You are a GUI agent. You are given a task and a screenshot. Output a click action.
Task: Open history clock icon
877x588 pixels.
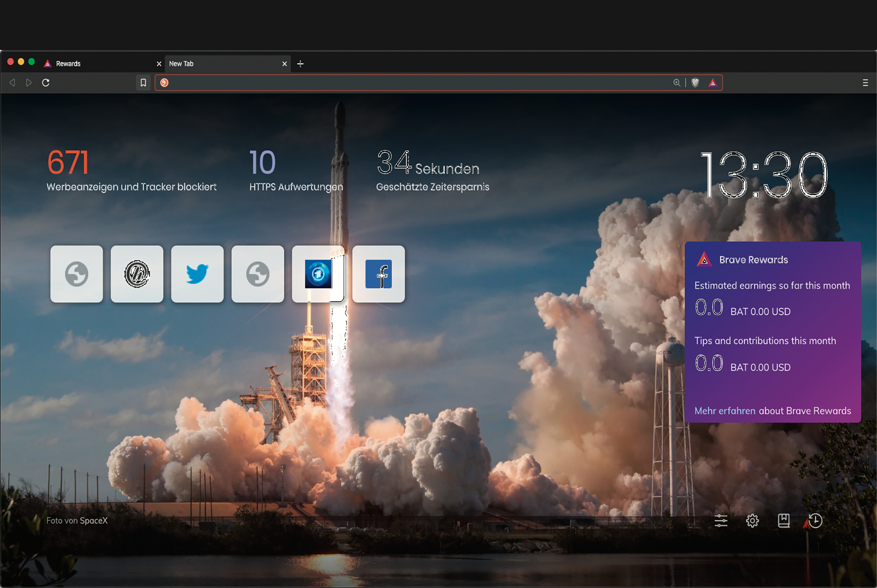tap(815, 520)
